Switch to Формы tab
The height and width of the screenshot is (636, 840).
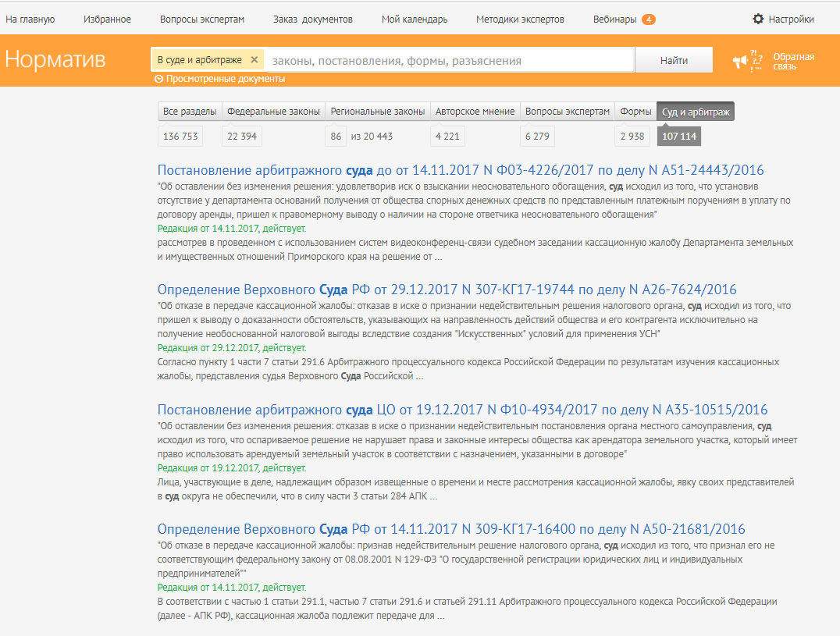pyautogui.click(x=636, y=112)
